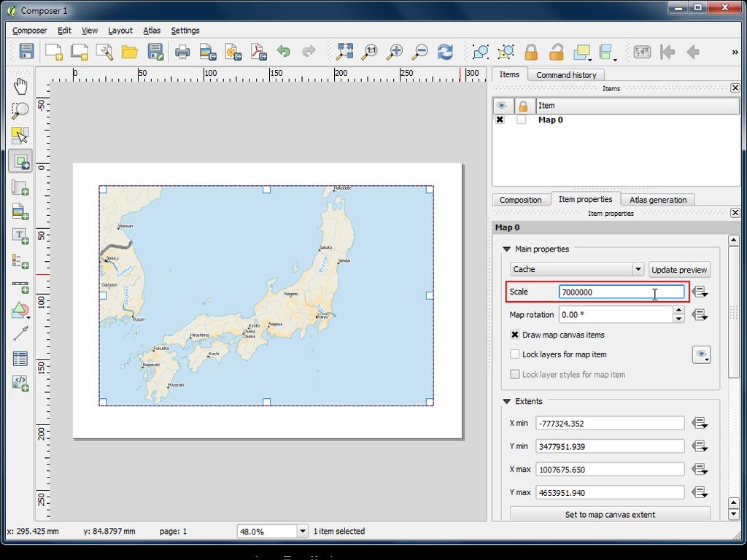The width and height of the screenshot is (747, 560).
Task: Select the Pan composer hand tool
Action: tap(20, 86)
